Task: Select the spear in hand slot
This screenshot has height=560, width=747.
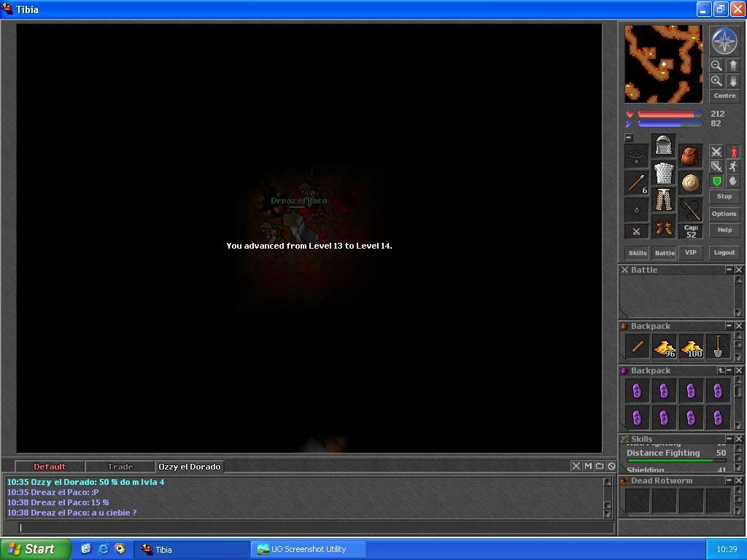Action: (636, 183)
